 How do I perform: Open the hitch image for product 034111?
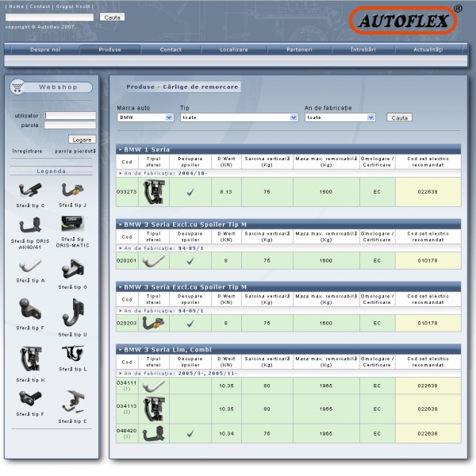154,386
